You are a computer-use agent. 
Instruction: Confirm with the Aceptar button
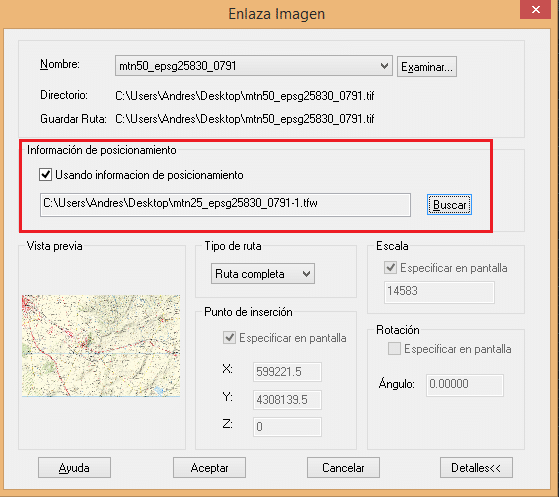(x=209, y=468)
